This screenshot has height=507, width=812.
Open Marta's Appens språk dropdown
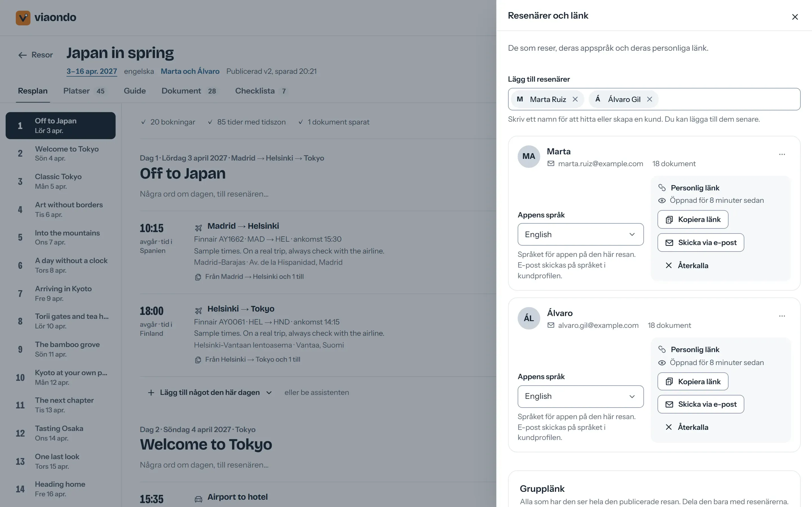pyautogui.click(x=581, y=234)
